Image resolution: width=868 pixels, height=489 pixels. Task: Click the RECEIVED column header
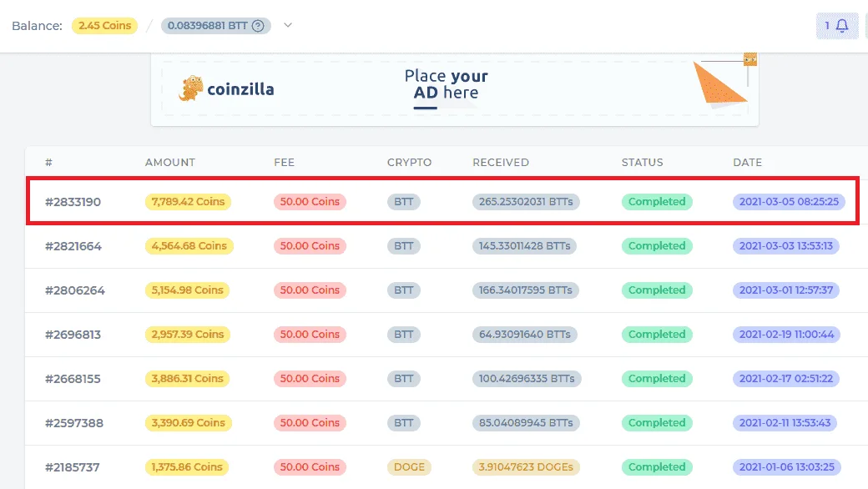pyautogui.click(x=501, y=162)
